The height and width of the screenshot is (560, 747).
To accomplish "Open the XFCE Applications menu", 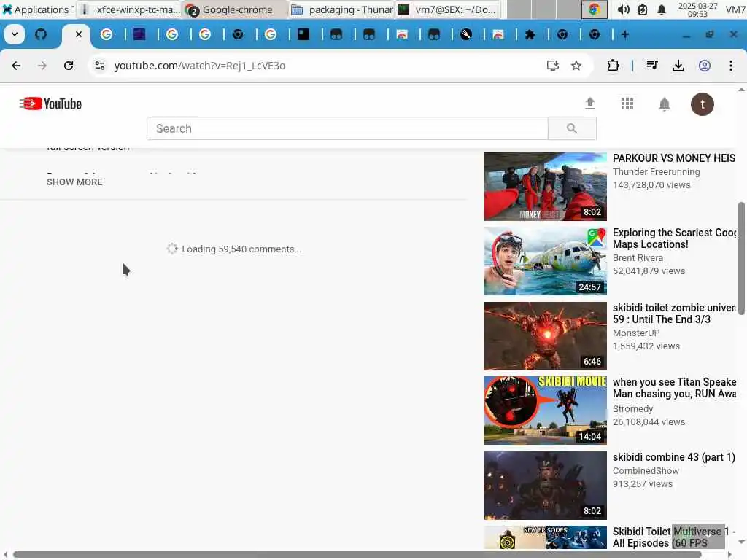I will coord(38,9).
